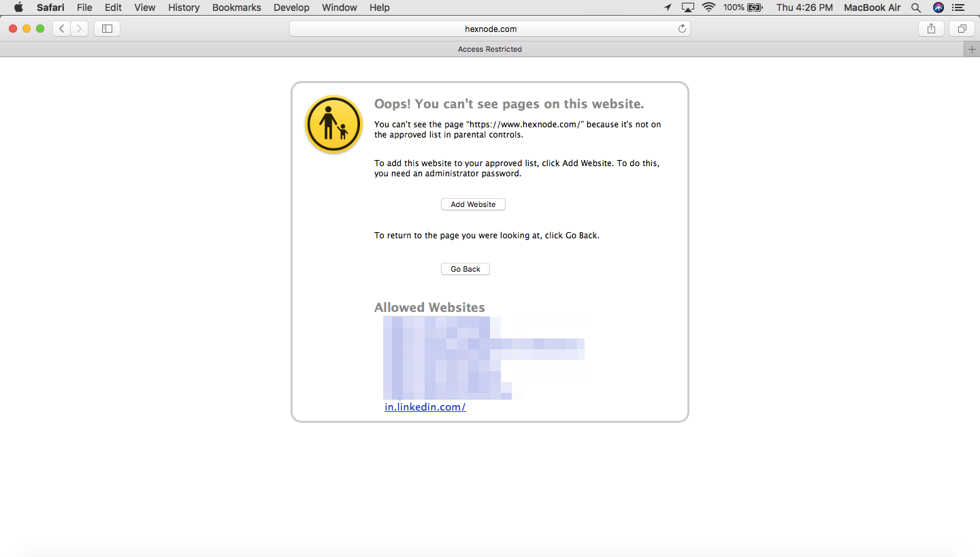
Task: Show the Safari sidebar
Action: pyautogui.click(x=107, y=29)
